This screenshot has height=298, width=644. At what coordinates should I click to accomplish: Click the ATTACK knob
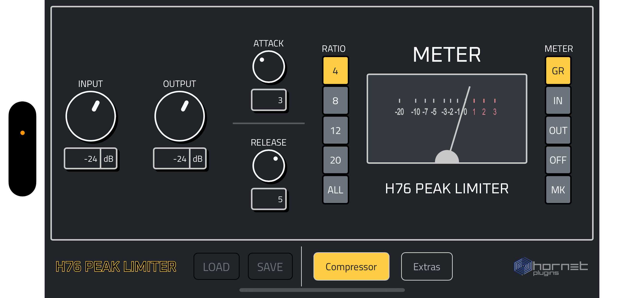[269, 67]
